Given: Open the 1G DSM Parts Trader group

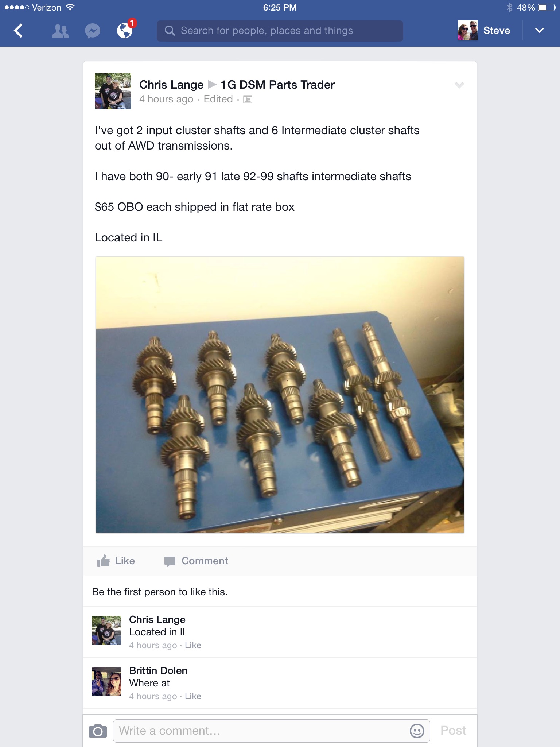Looking at the screenshot, I should [x=277, y=85].
